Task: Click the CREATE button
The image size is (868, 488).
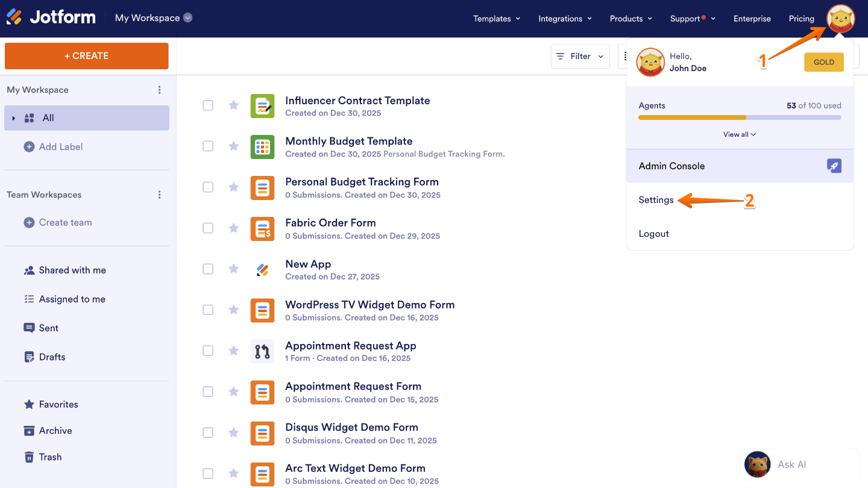Action: pos(86,55)
